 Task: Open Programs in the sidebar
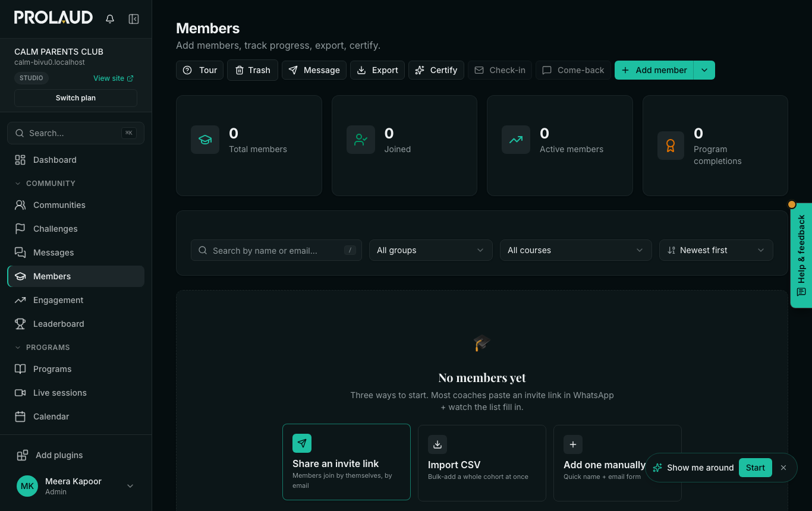pos(75,369)
